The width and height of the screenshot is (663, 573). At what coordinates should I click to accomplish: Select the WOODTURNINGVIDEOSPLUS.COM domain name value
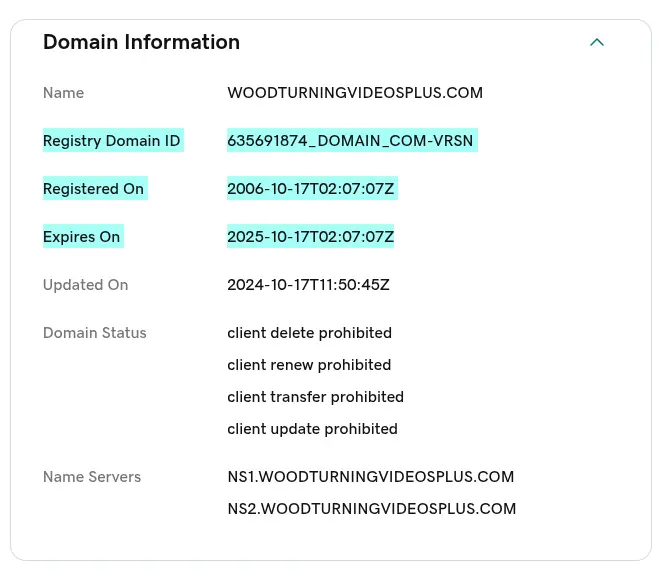[x=355, y=93]
